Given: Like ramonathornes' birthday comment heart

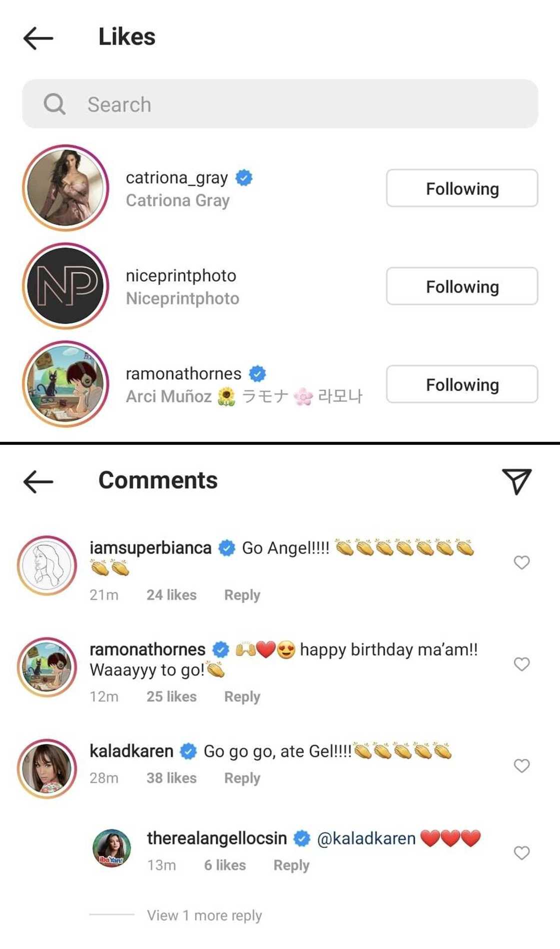Looking at the screenshot, I should tap(521, 664).
